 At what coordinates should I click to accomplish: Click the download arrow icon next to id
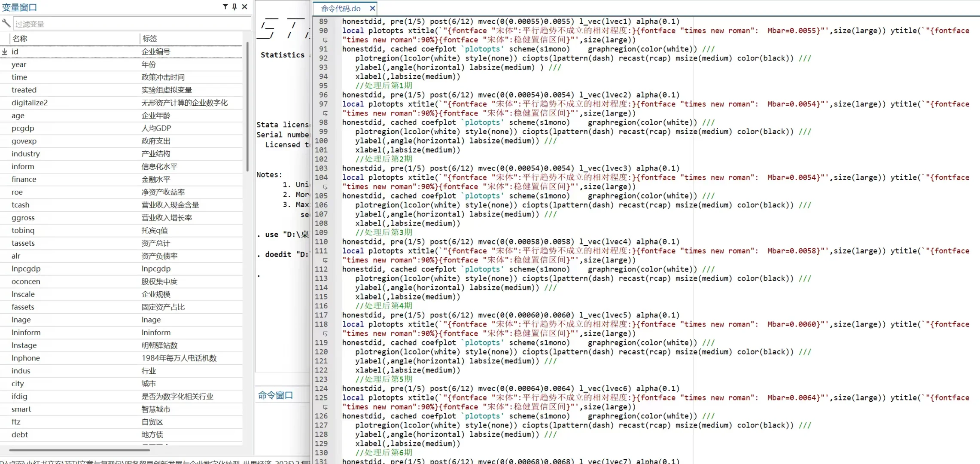[5, 52]
